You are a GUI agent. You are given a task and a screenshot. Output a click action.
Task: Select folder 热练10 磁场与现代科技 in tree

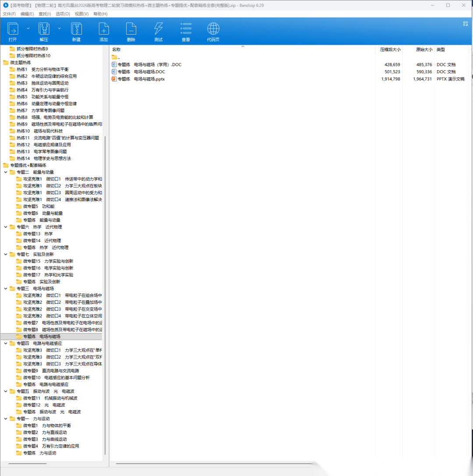tap(39, 131)
